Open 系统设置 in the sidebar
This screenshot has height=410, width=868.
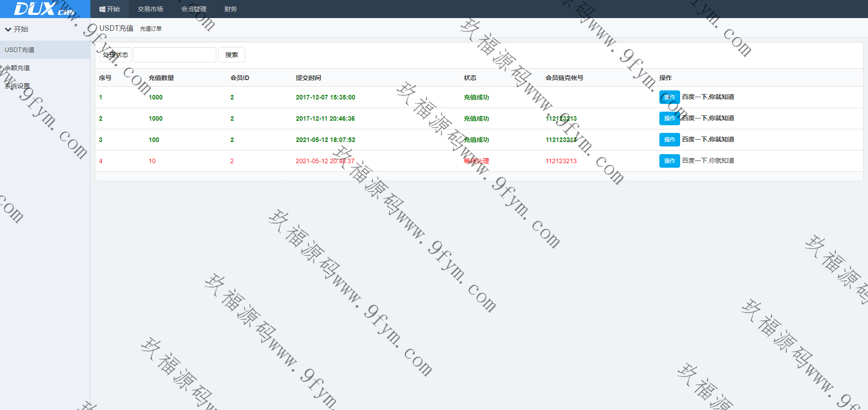(x=17, y=86)
